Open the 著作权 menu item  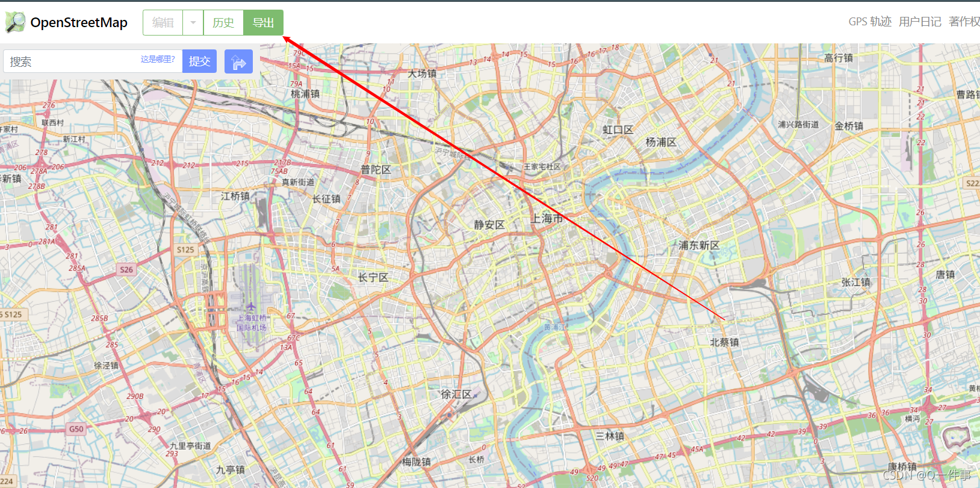(964, 22)
